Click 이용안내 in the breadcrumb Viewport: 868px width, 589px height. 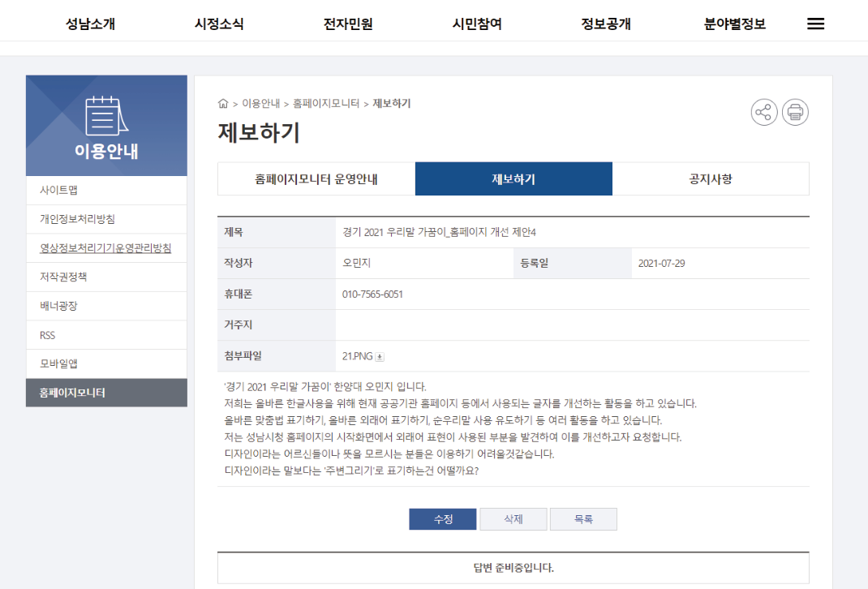260,104
